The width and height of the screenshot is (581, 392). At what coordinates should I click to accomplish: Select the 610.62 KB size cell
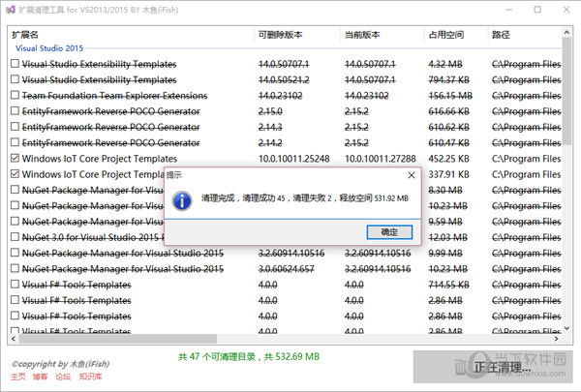(448, 127)
